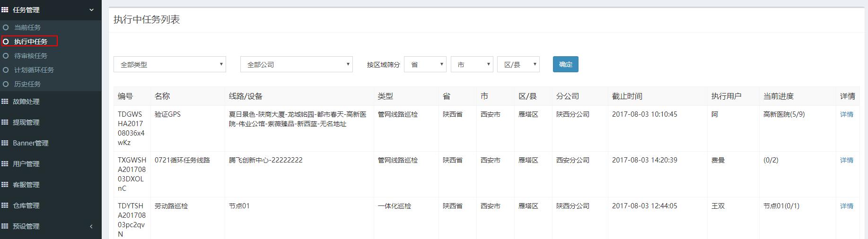
Task: Open the 全部公司 dropdown
Action: (297, 64)
